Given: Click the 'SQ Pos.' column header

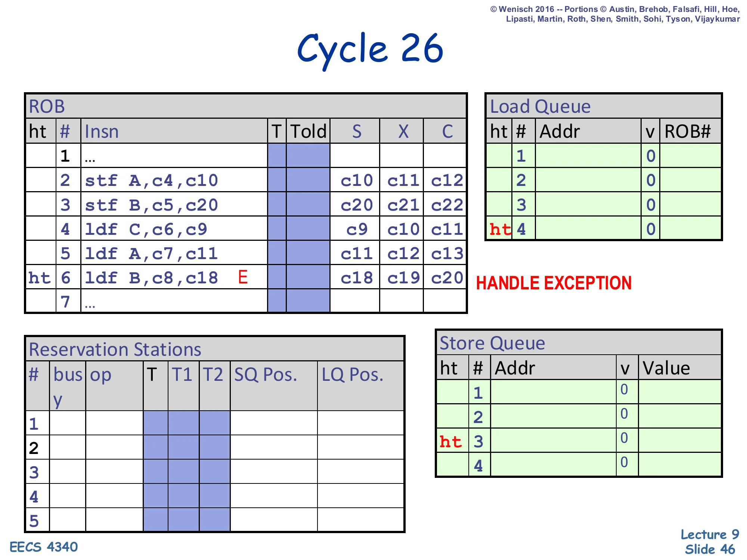Looking at the screenshot, I should 266,374.
